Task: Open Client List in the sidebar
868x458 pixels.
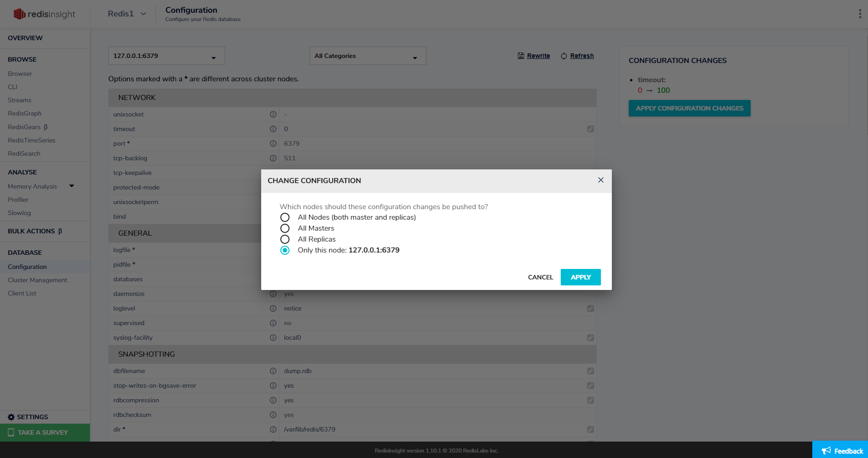Action: [x=22, y=293]
